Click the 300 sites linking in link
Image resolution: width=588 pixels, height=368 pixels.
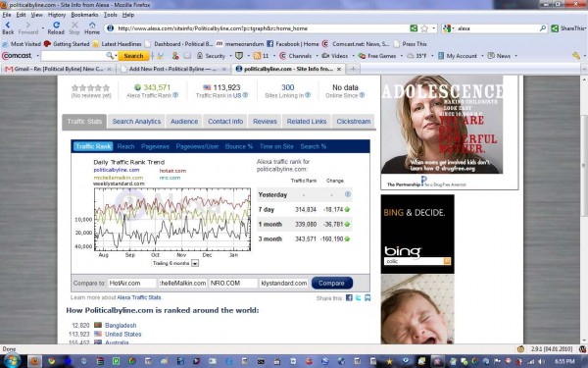coord(287,87)
